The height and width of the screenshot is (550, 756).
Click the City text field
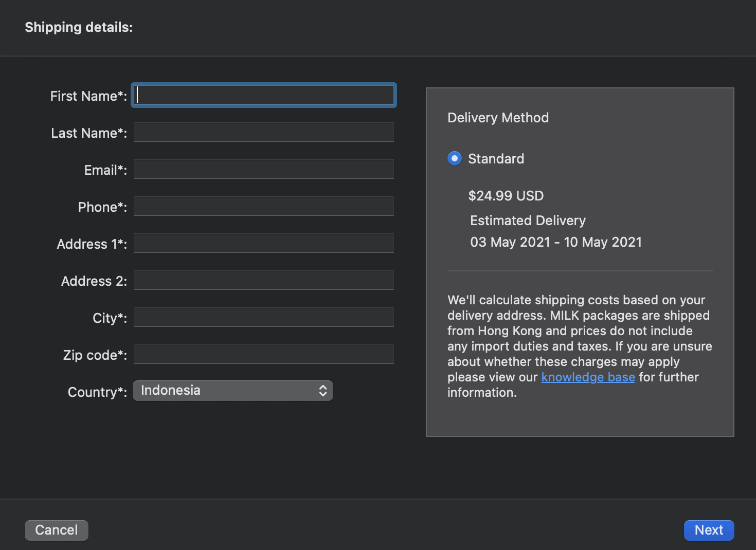264,317
